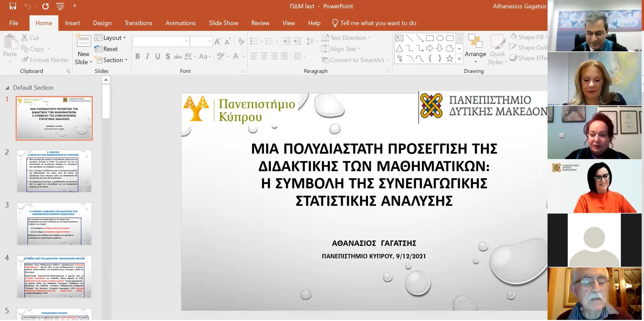Image resolution: width=644 pixels, height=321 pixels.
Task: Toggle Align Left paragraph alignment
Action: click(x=254, y=56)
